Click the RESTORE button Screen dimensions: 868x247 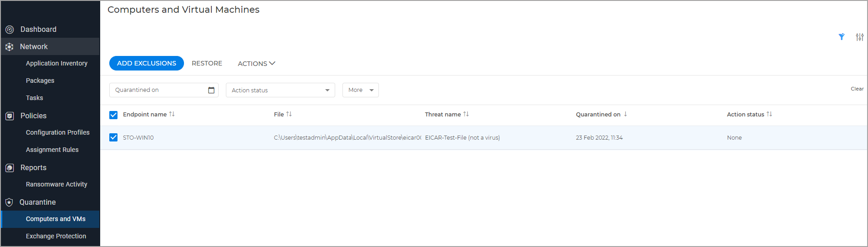point(207,63)
